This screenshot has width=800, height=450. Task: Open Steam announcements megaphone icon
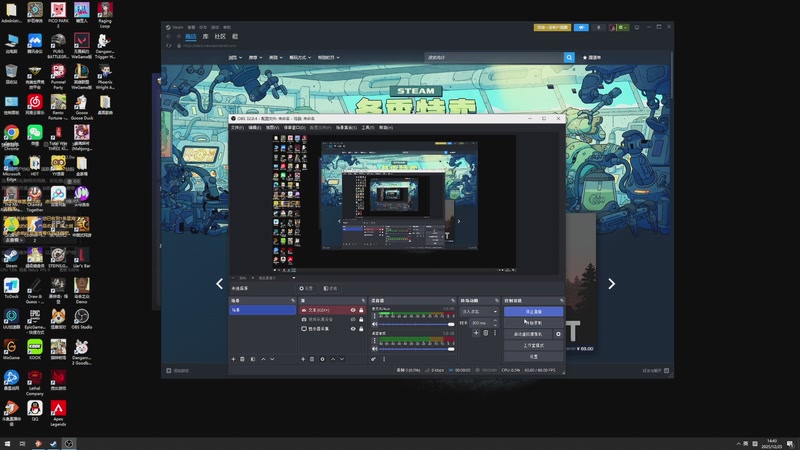(x=581, y=28)
